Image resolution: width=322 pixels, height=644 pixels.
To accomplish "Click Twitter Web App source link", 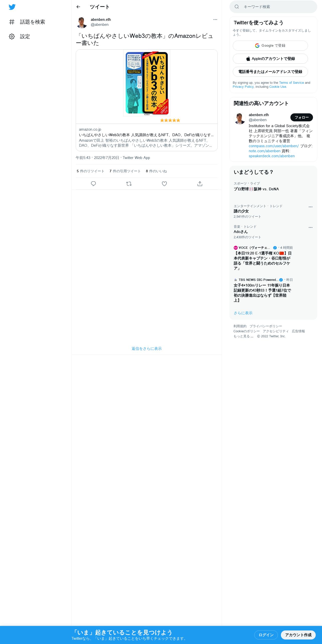I will coord(136,158).
